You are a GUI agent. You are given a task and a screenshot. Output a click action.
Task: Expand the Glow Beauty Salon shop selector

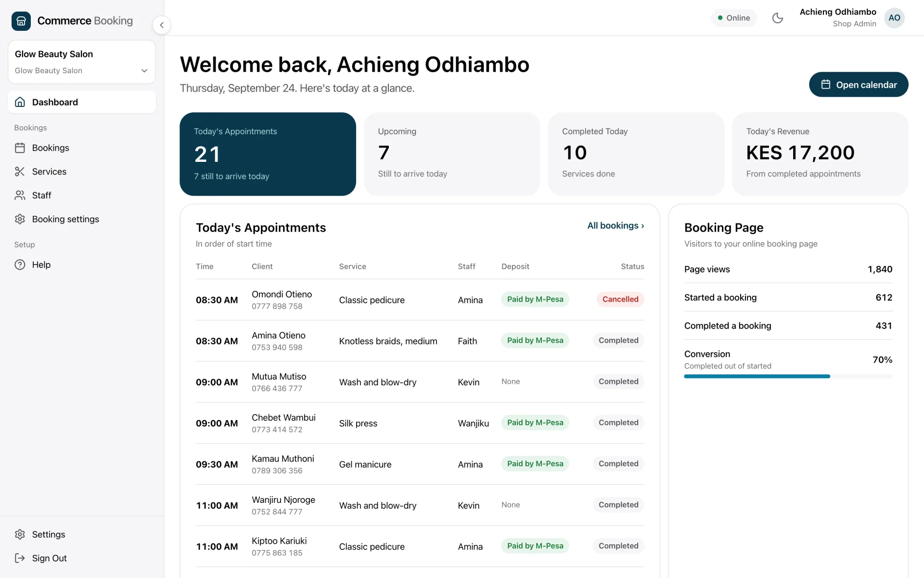click(82, 62)
